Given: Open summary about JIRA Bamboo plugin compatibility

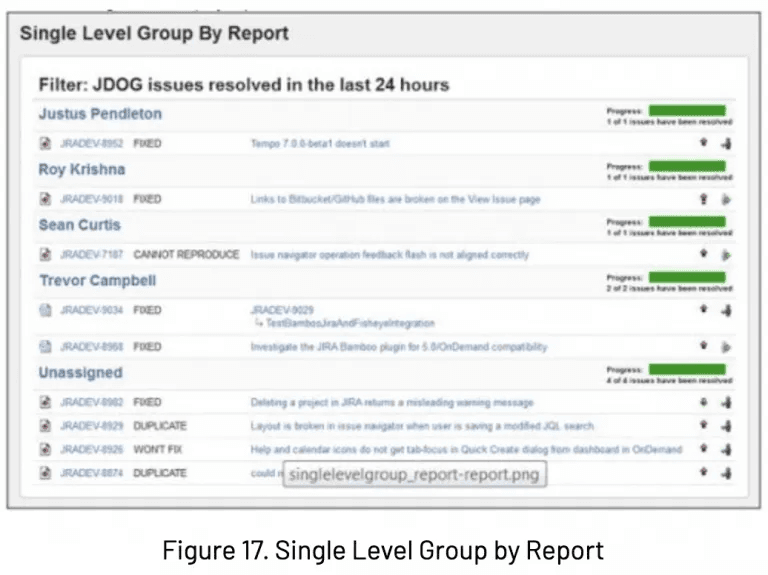Looking at the screenshot, I should (399, 347).
